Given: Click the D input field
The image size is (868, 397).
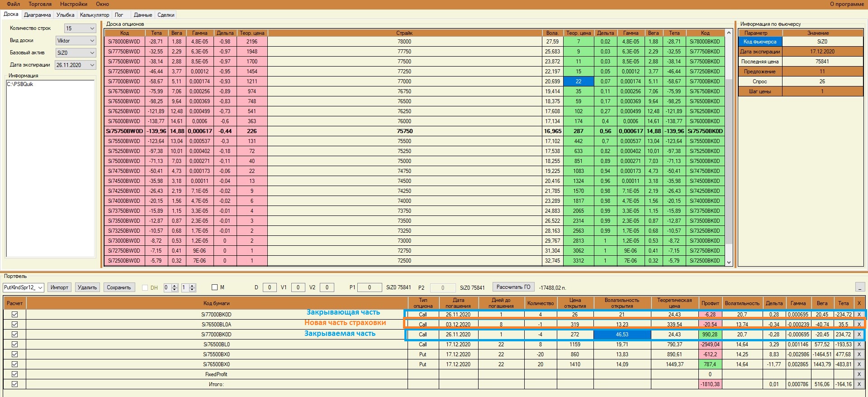Looking at the screenshot, I should (270, 287).
